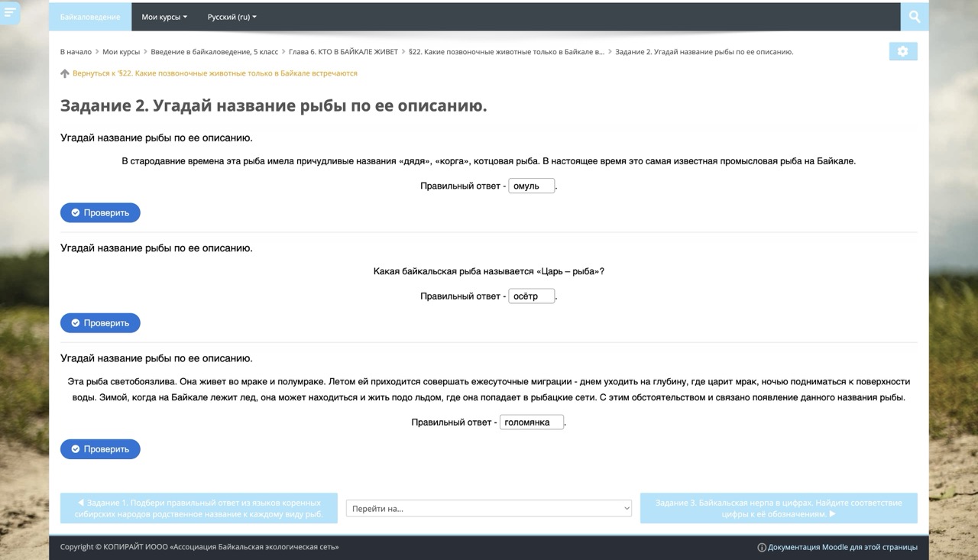This screenshot has height=560, width=978.
Task: Click the search magnifier icon
Action: click(914, 17)
